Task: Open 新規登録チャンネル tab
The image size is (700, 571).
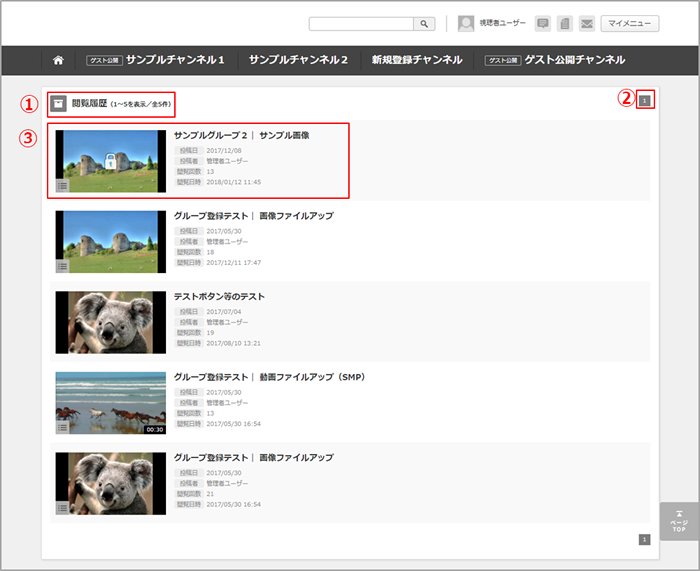Action: point(417,60)
